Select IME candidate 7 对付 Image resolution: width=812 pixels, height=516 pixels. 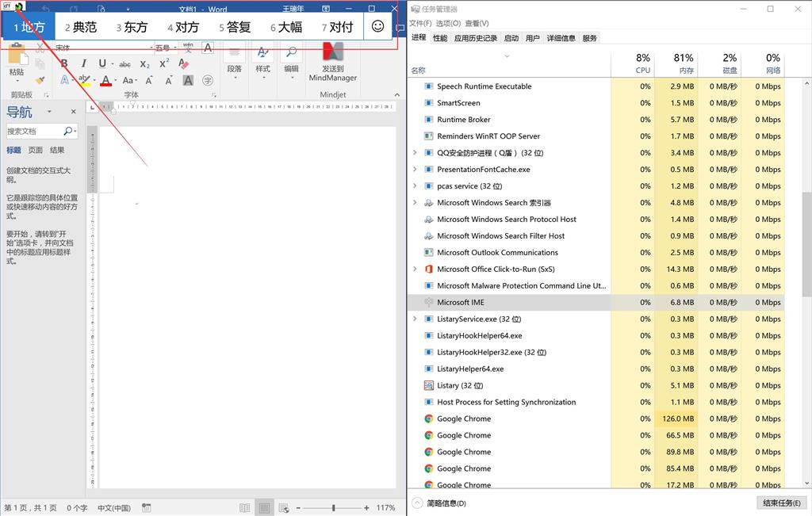[337, 27]
